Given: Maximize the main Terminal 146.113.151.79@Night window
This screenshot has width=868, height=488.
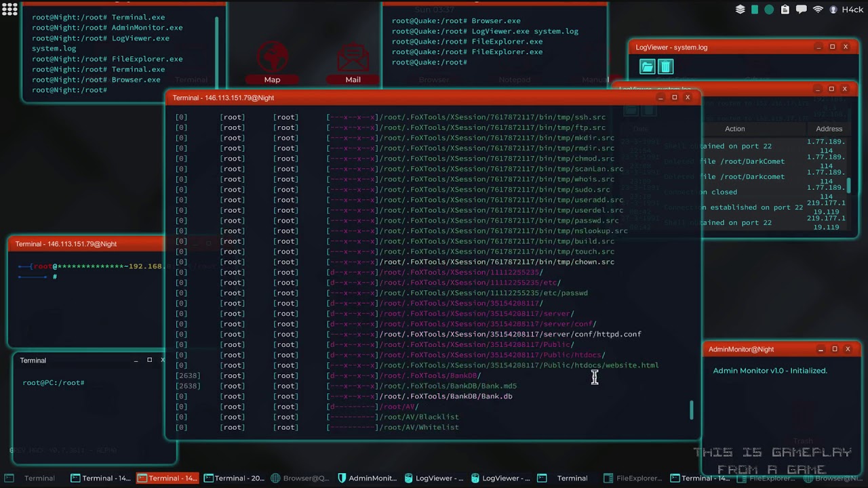Looking at the screenshot, I should click(x=674, y=98).
